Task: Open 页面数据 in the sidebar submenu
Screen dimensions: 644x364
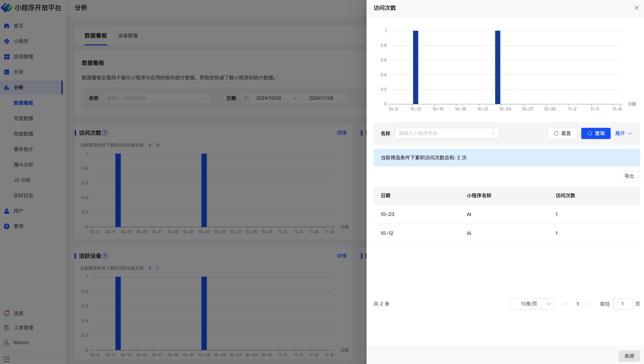Action: (24, 118)
